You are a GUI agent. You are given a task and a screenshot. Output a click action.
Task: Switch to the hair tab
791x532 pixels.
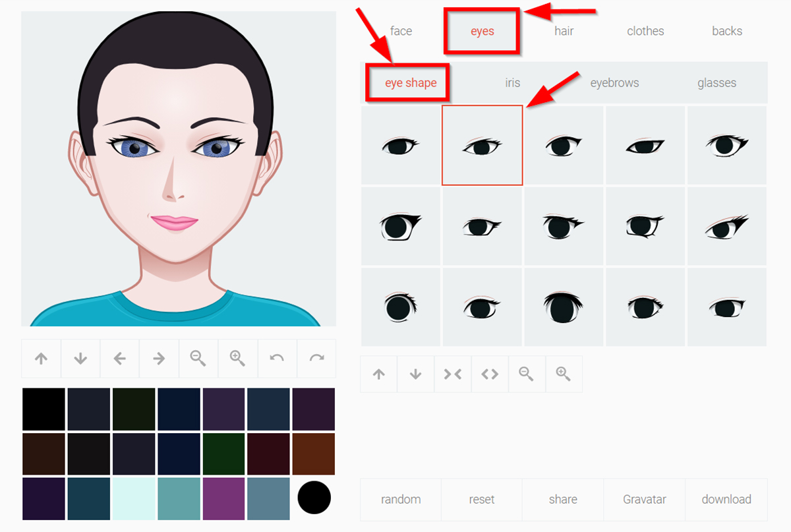564,30
